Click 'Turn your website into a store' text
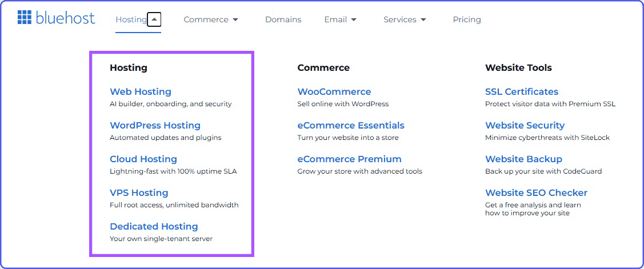 click(348, 138)
